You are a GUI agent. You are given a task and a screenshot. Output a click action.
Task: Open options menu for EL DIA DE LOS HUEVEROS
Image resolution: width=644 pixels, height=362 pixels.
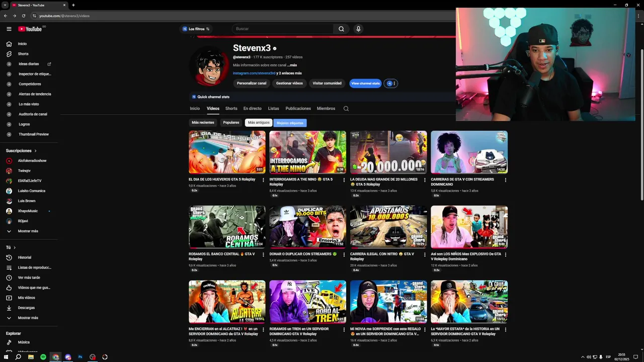click(263, 180)
